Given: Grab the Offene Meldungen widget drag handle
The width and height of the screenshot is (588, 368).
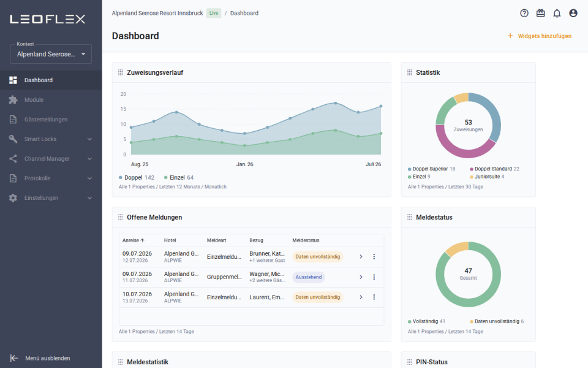Looking at the screenshot, I should pos(121,217).
